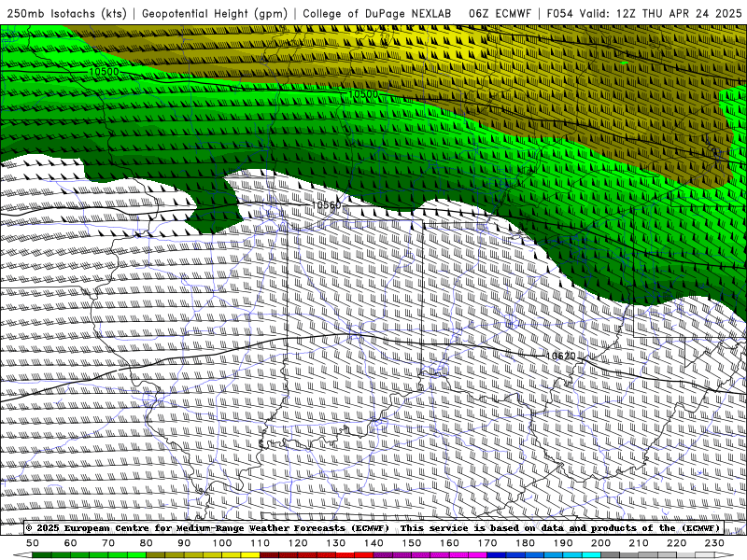Click the "250mb Isotachs (kts)" title text

click(x=66, y=13)
